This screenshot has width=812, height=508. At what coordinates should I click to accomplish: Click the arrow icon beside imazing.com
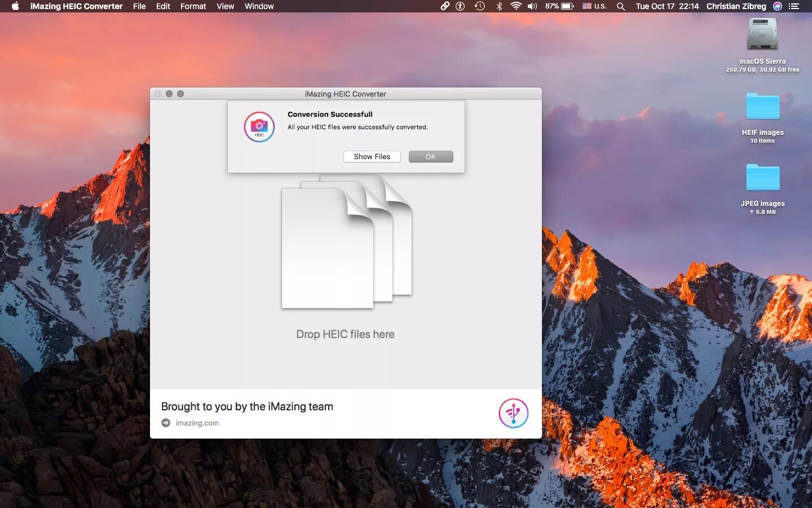point(166,423)
